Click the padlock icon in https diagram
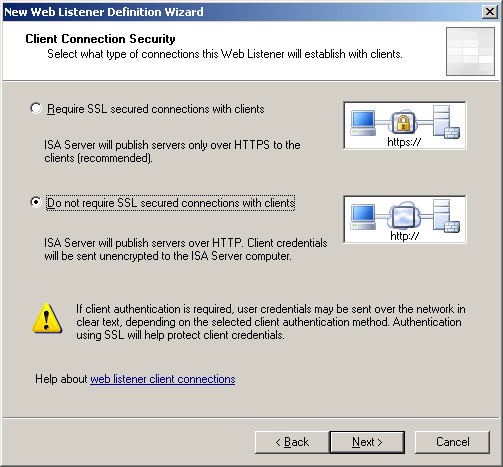This screenshot has height=467, width=503. (x=403, y=123)
